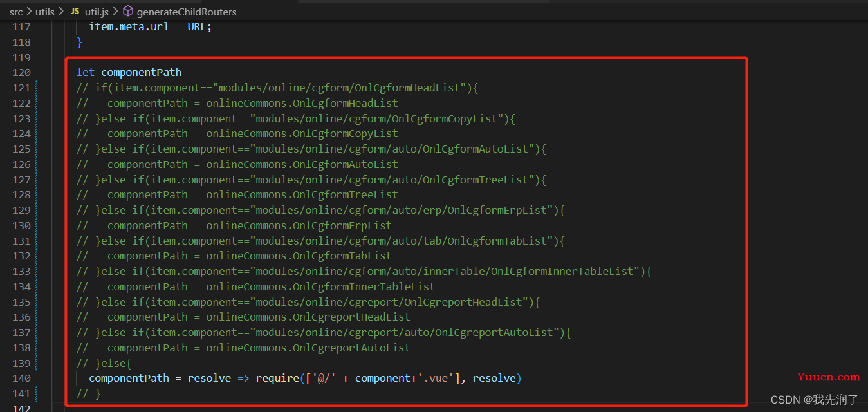The width and height of the screenshot is (868, 412).
Task: Click the code 'item.meta.url = URL;'
Action: pyautogui.click(x=150, y=27)
